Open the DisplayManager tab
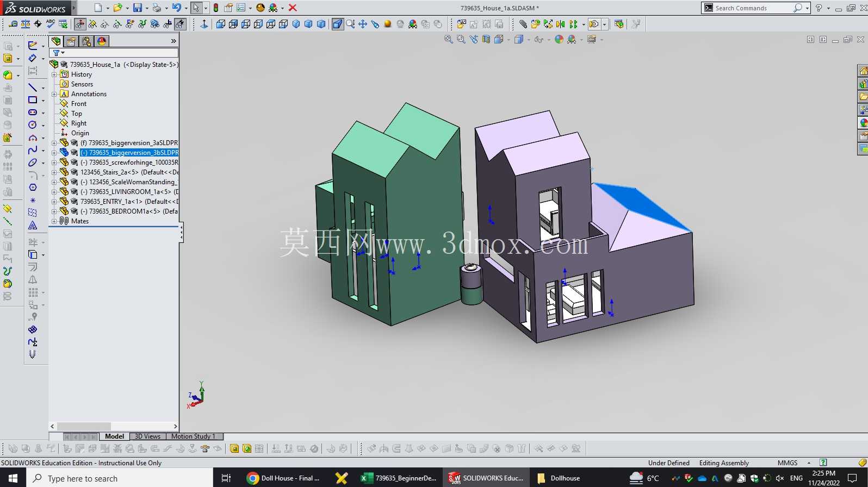This screenshot has width=868, height=487. 102,41
